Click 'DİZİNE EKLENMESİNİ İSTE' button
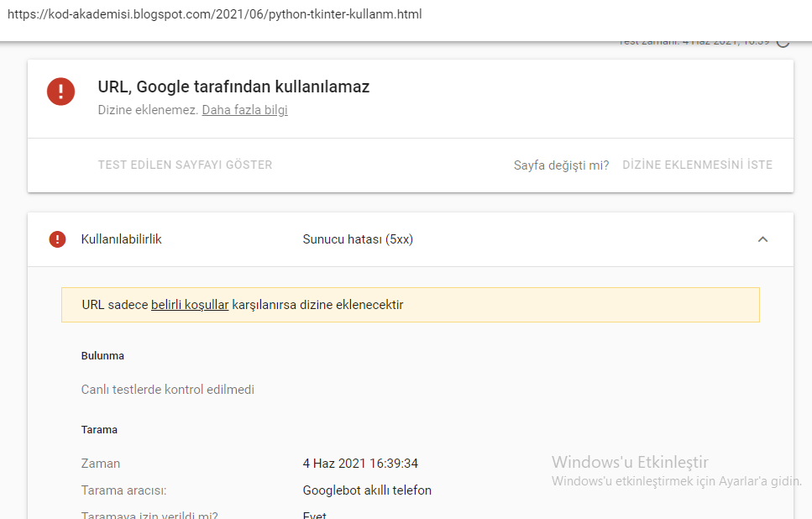Image resolution: width=812 pixels, height=519 pixels. click(x=697, y=165)
